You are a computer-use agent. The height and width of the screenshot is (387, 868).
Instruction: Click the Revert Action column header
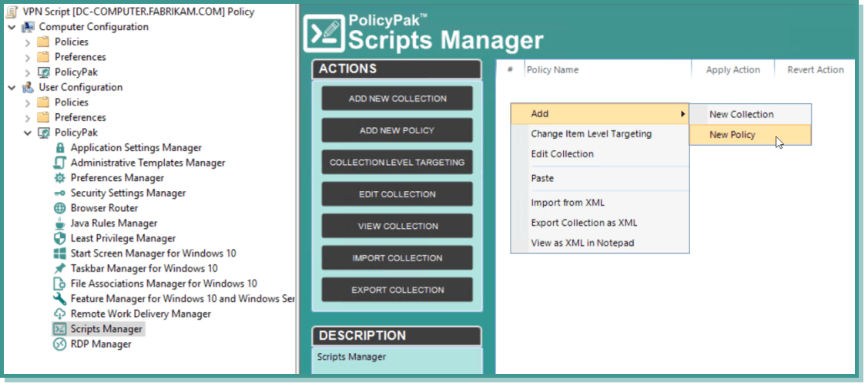(815, 70)
